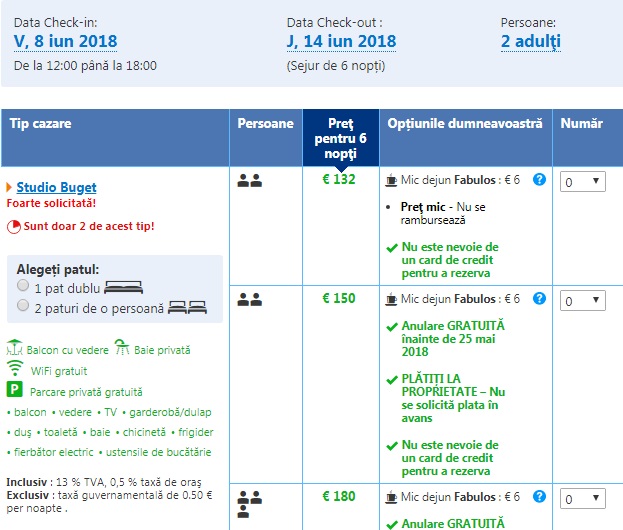Click the private bathroom shower icon
623x530 pixels.
click(x=121, y=349)
